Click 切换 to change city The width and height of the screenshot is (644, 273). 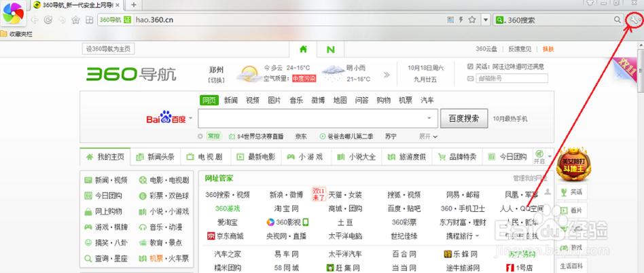click(216, 80)
